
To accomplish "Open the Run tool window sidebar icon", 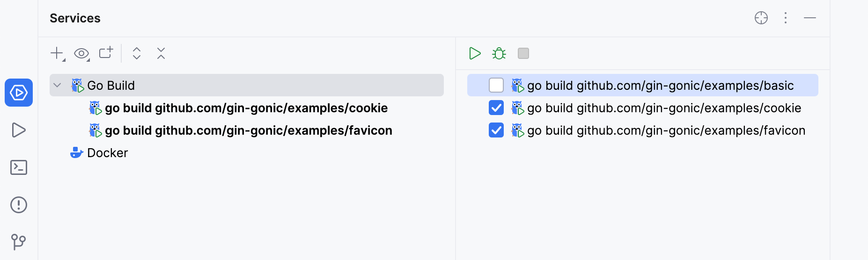I will [x=19, y=130].
